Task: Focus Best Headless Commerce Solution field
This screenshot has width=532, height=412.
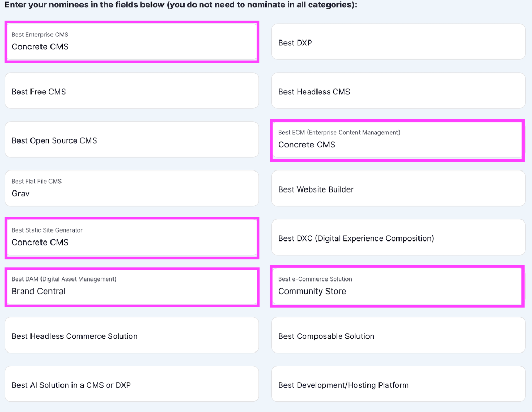Action: [131, 336]
